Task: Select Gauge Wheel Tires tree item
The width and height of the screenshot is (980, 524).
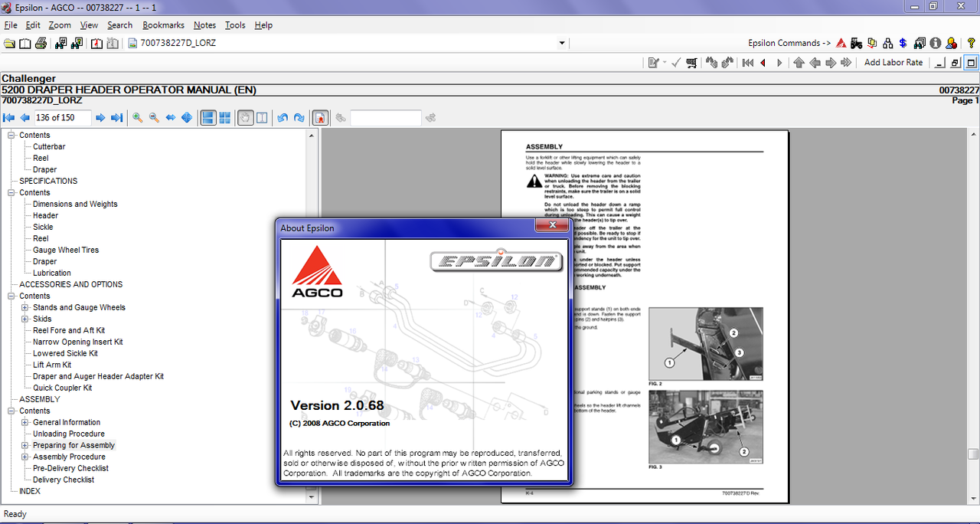Action: [x=66, y=250]
